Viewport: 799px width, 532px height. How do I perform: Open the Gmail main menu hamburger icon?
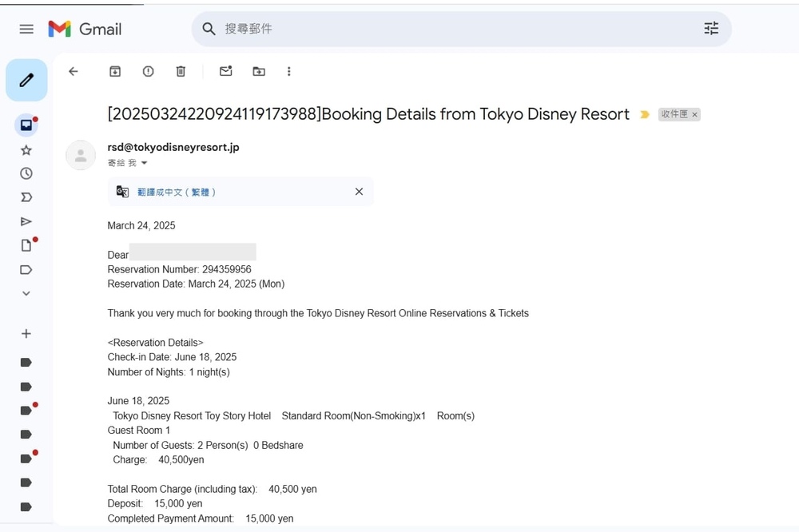tap(26, 29)
